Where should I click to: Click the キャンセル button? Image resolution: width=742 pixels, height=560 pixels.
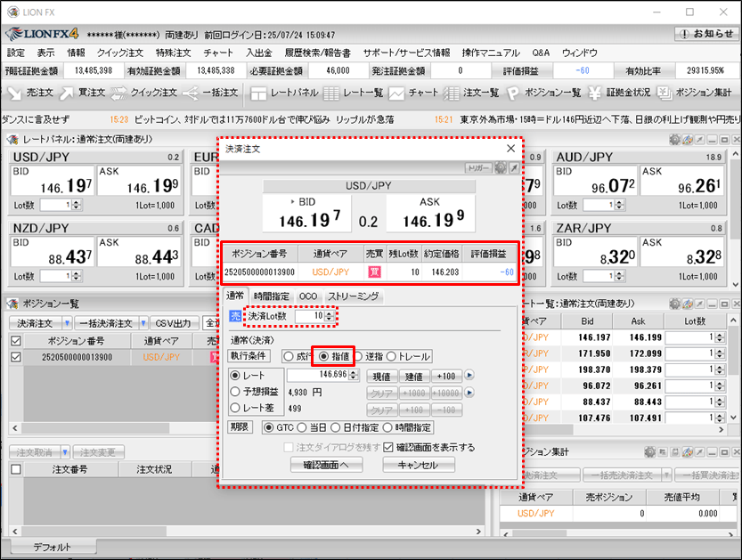(x=419, y=465)
